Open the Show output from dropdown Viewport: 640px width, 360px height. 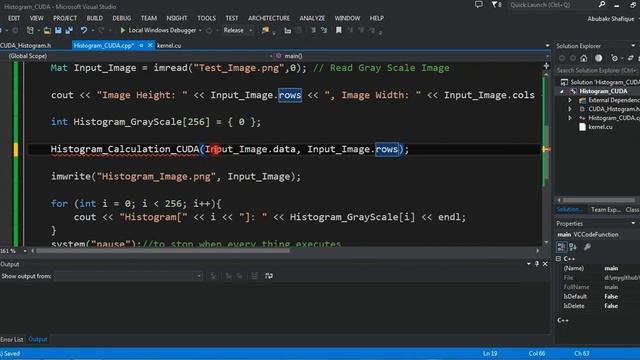[x=128, y=276]
